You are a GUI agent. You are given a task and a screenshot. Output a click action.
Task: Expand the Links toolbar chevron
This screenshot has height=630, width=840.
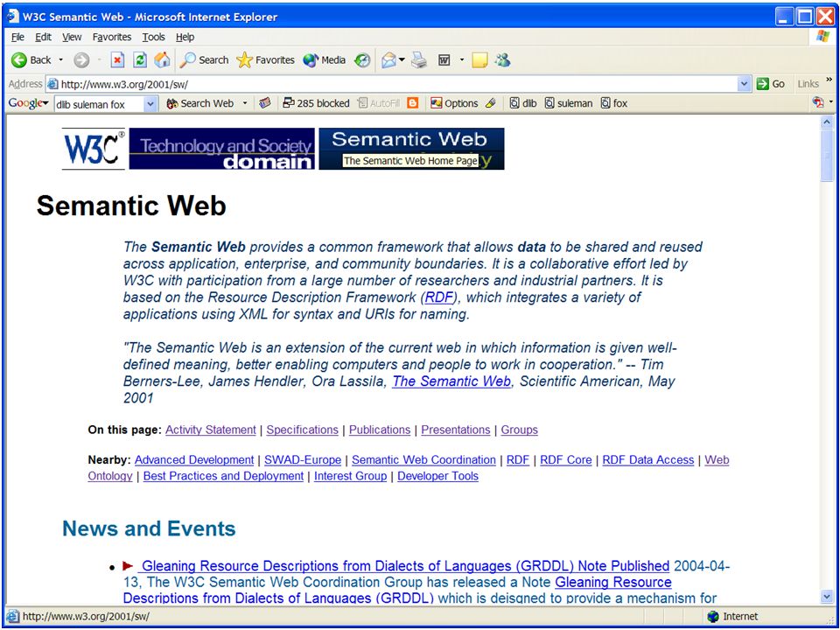(829, 80)
